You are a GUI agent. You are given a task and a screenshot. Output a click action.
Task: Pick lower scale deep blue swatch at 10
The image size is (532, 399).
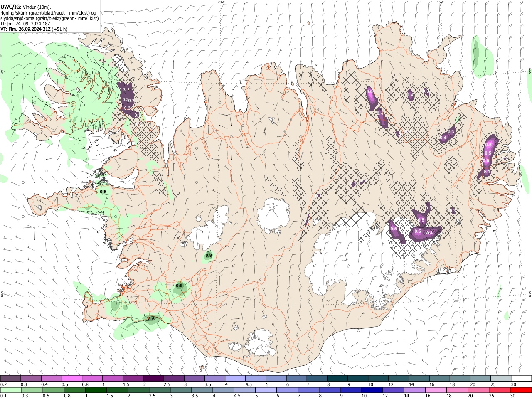(x=372, y=390)
